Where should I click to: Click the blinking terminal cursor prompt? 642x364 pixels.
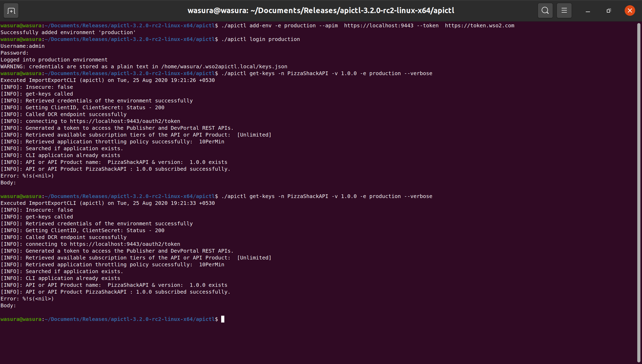pos(223,319)
